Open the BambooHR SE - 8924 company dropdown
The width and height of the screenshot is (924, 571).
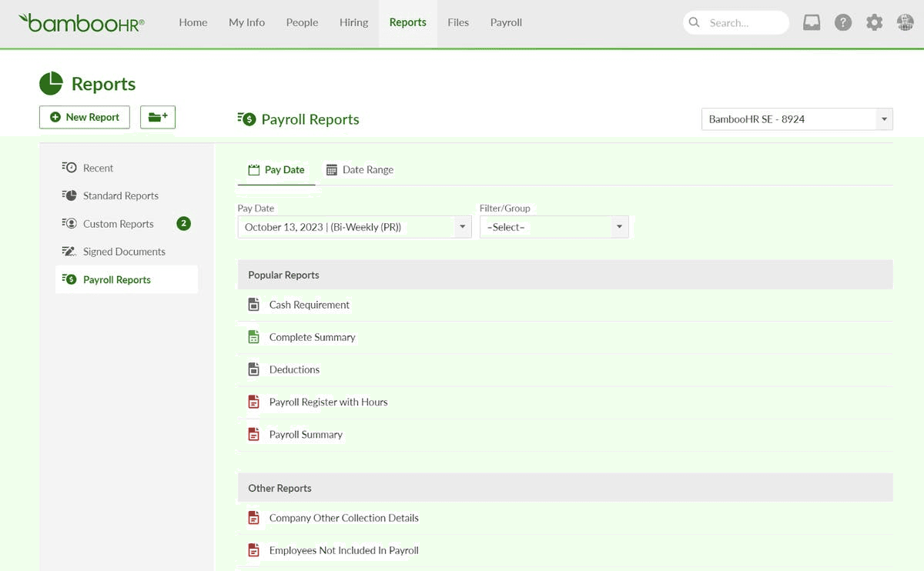[797, 119]
